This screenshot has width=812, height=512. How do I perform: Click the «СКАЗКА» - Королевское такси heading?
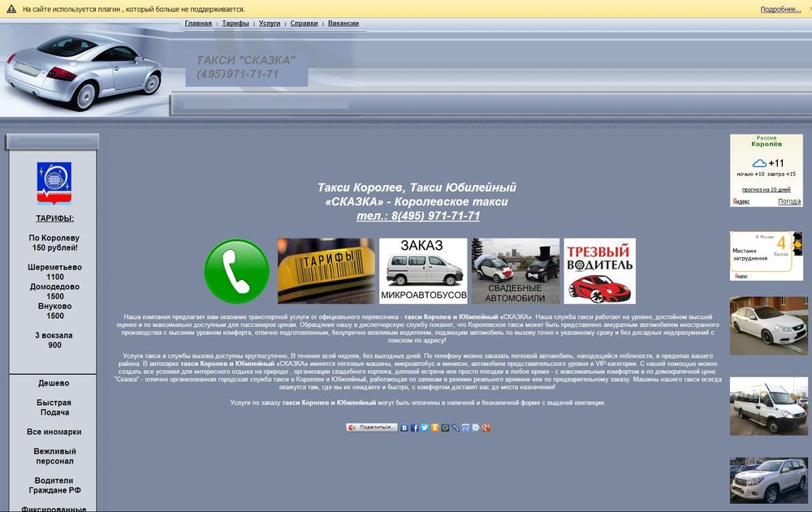tap(417, 201)
